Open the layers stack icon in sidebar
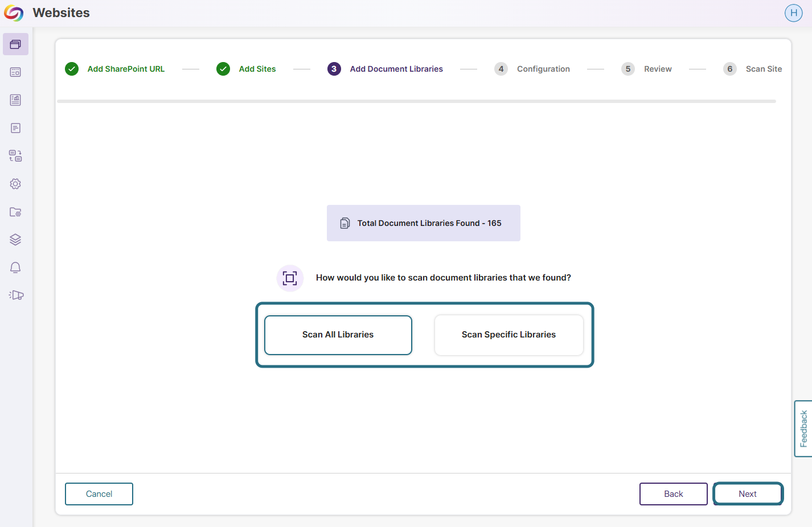The height and width of the screenshot is (527, 812). click(15, 240)
